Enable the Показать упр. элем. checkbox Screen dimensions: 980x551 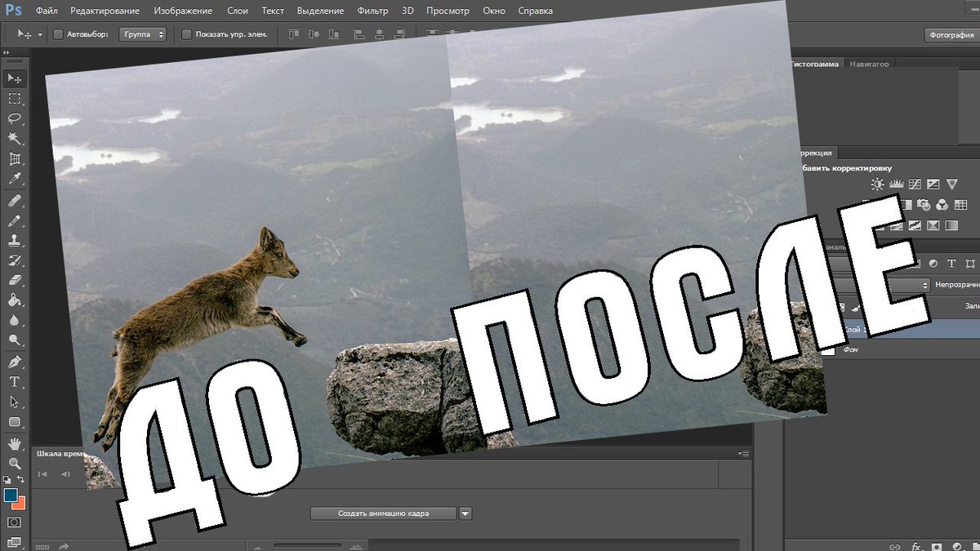point(187,34)
